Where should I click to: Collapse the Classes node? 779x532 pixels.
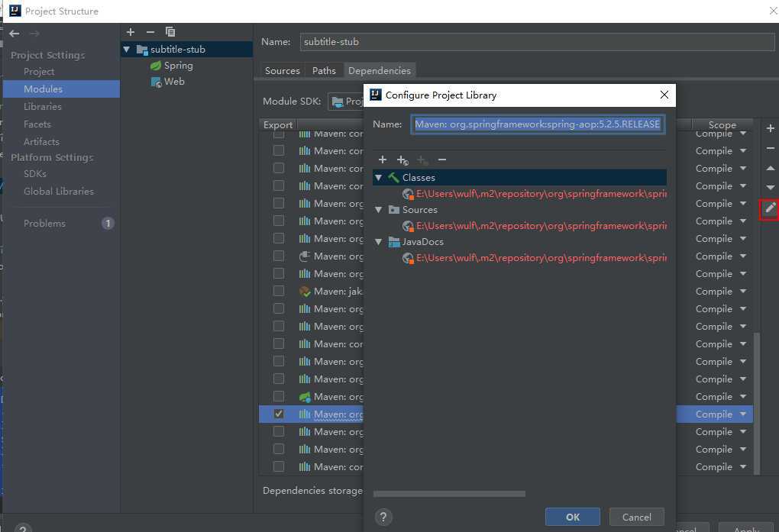379,177
